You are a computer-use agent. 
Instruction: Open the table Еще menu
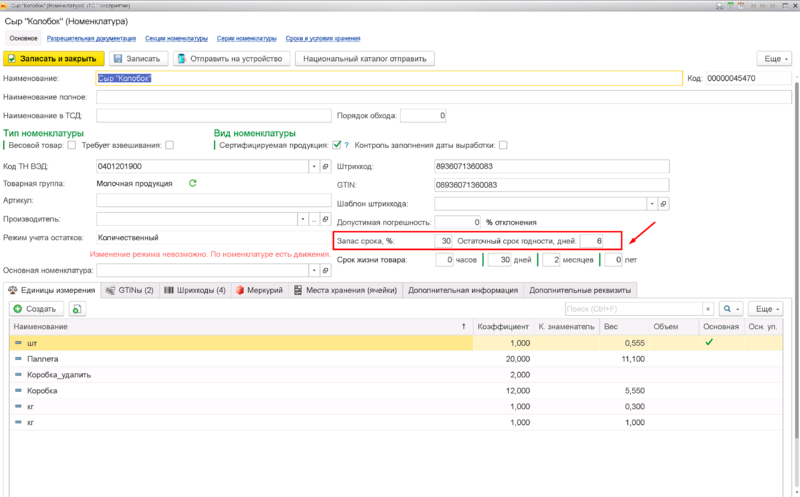766,309
